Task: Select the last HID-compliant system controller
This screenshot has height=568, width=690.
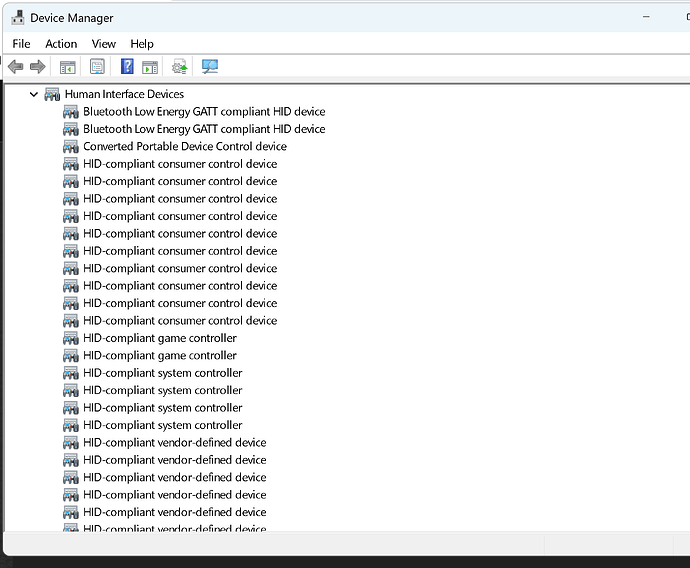Action: pyautogui.click(x=163, y=425)
